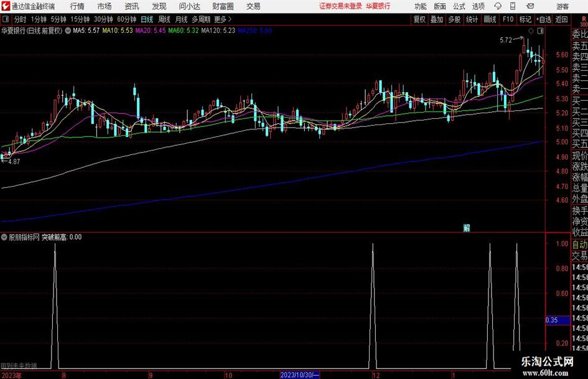
Task: Click the 通达信 red logo icon
Action: [x=6, y=6]
